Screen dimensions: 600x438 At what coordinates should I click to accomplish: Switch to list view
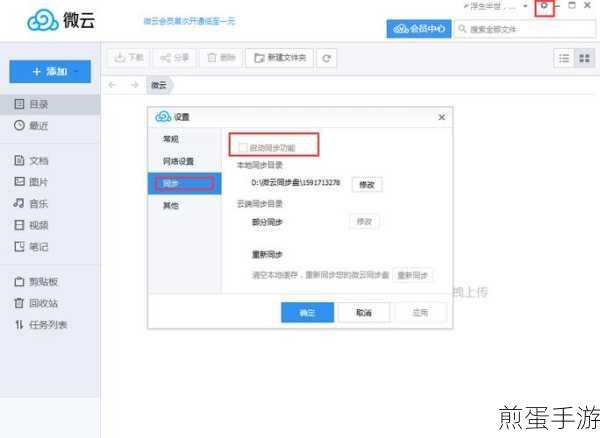pyautogui.click(x=564, y=58)
